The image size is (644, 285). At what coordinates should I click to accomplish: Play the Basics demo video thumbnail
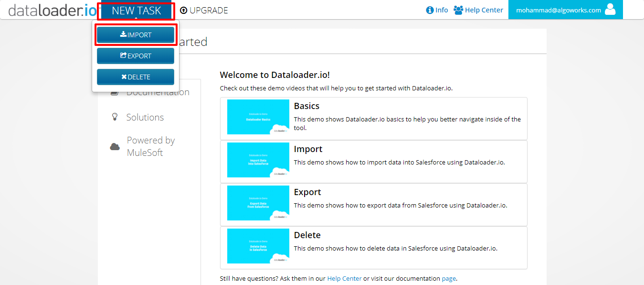[x=258, y=117]
